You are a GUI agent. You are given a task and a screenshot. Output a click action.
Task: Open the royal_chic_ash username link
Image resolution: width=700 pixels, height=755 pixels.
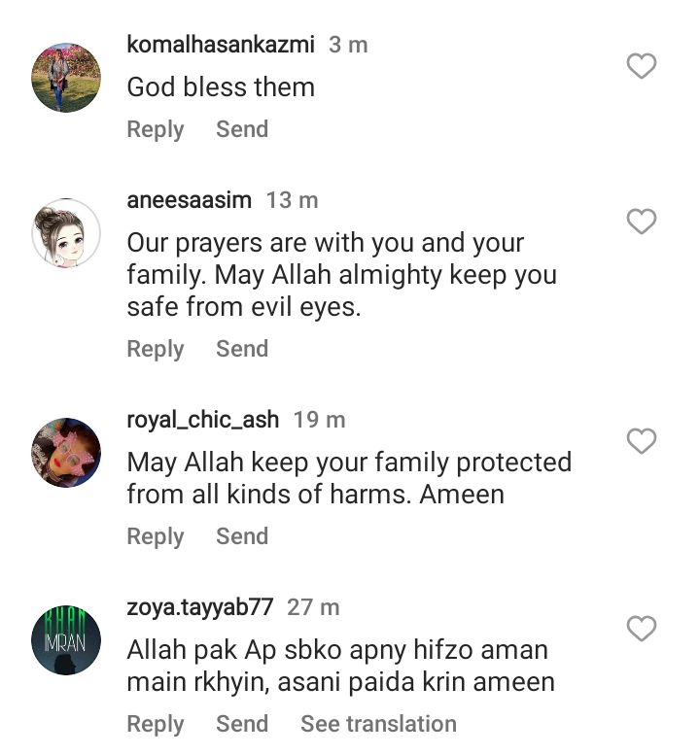click(x=203, y=420)
